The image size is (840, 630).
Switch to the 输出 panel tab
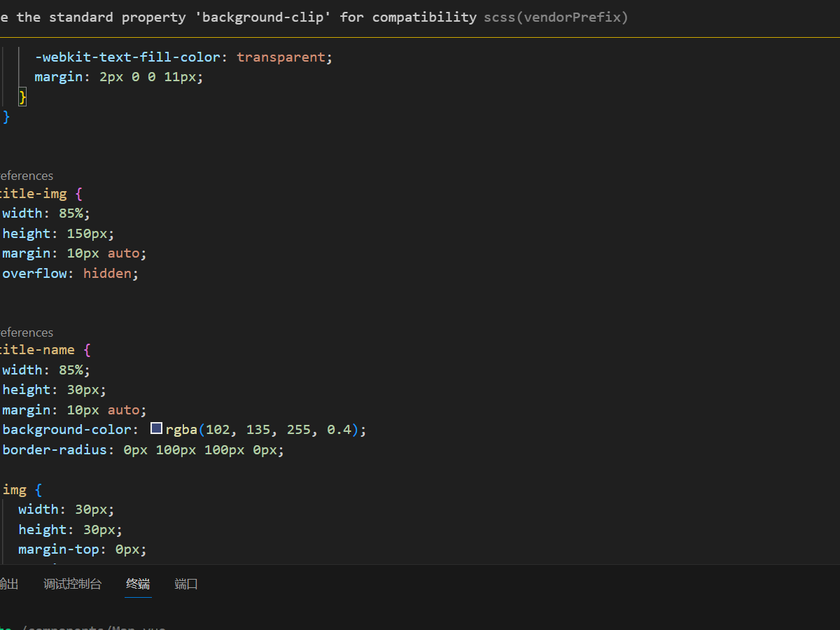(x=8, y=584)
